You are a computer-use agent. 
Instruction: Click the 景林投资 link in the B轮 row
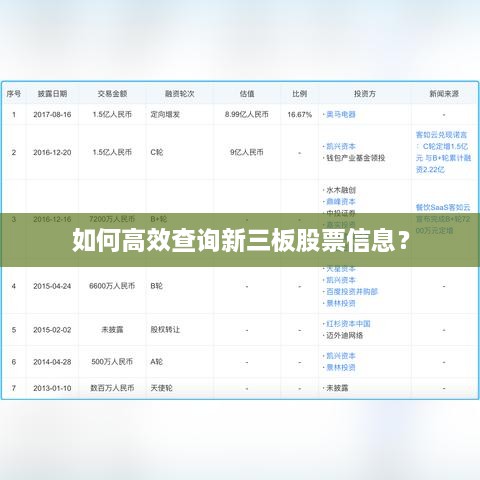click(341, 303)
